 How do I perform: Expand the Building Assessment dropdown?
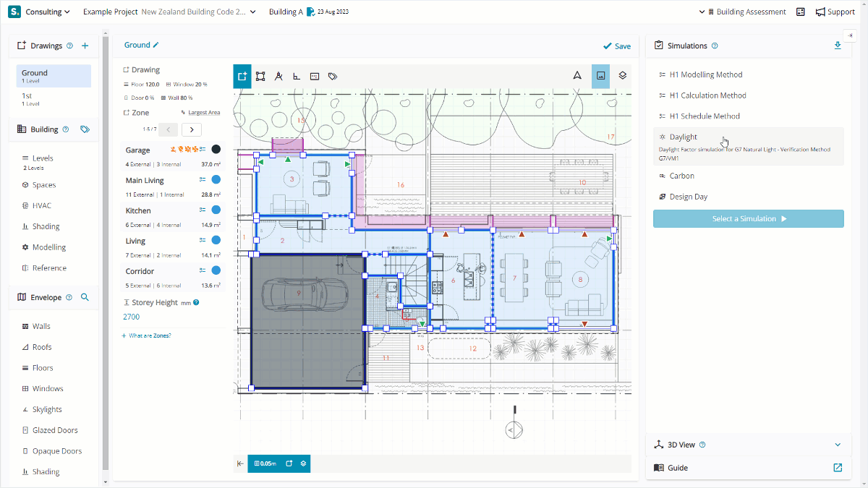click(742, 12)
